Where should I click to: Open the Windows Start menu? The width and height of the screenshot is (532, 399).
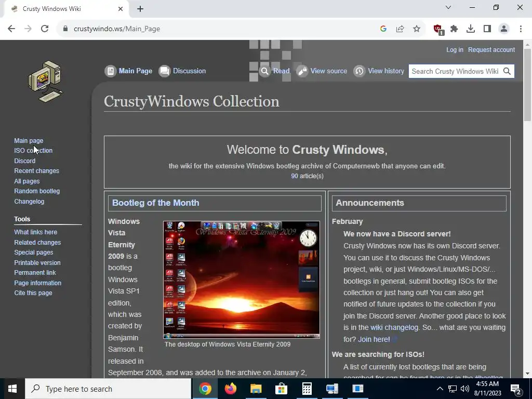(x=12, y=389)
